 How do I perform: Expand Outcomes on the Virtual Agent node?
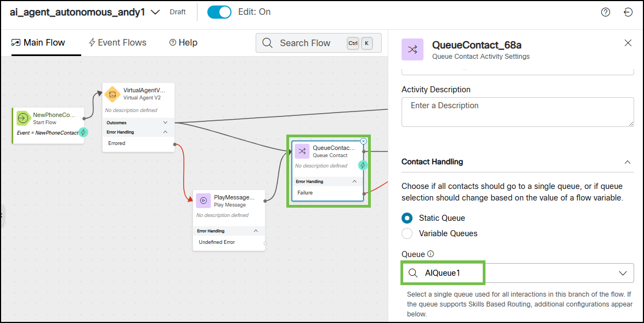tap(165, 122)
